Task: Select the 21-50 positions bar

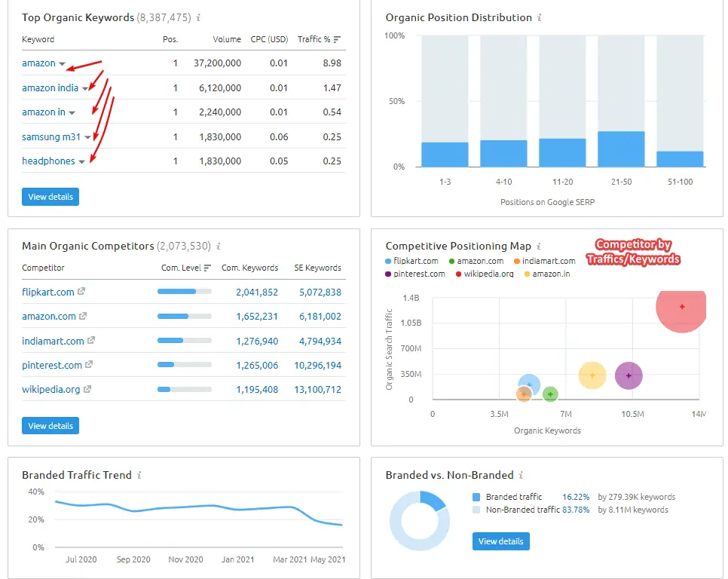Action: (621, 149)
